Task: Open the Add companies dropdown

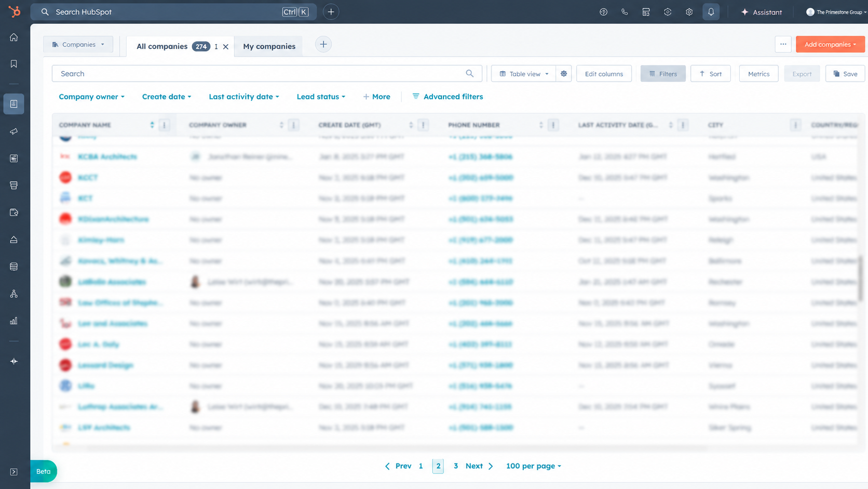Action: point(830,44)
